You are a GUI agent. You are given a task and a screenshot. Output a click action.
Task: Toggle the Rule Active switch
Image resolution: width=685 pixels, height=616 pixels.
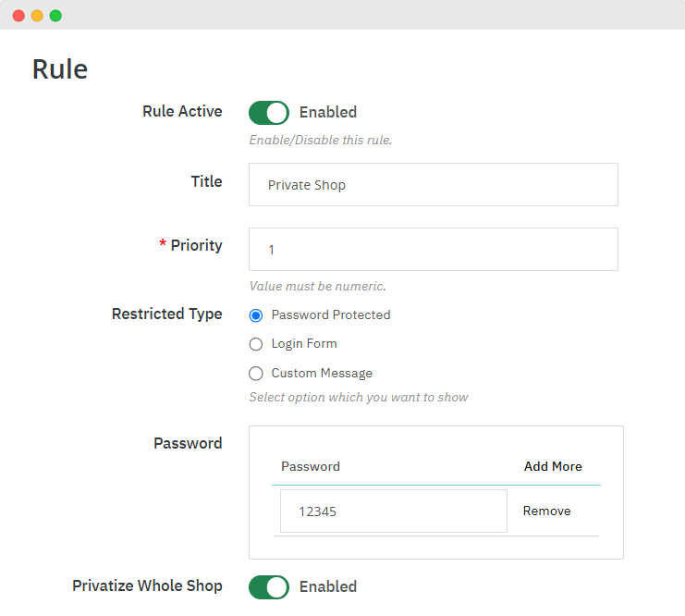pos(269,112)
